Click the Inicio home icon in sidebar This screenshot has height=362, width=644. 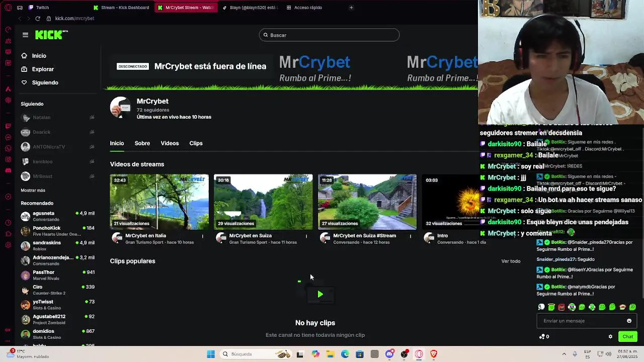pos(24,56)
